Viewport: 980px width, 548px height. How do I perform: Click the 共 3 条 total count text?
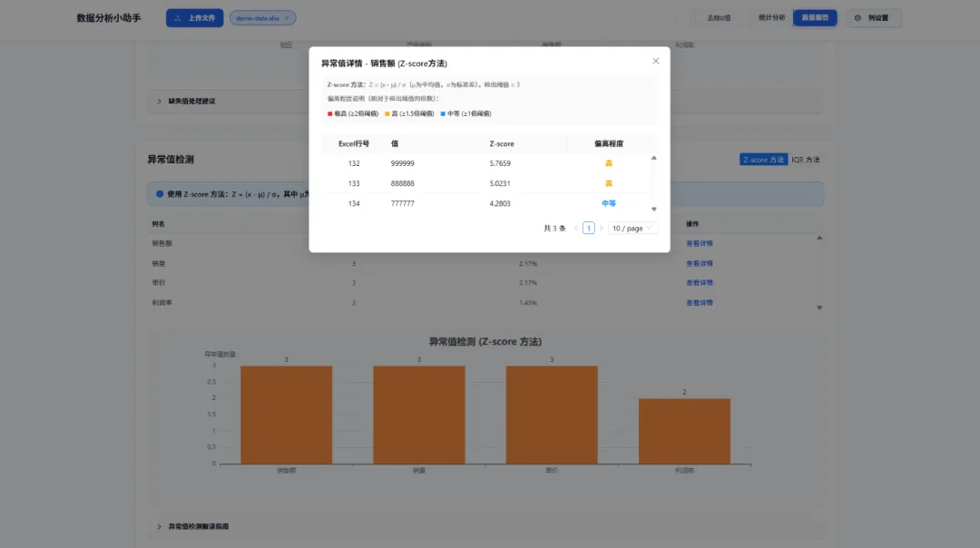point(554,229)
